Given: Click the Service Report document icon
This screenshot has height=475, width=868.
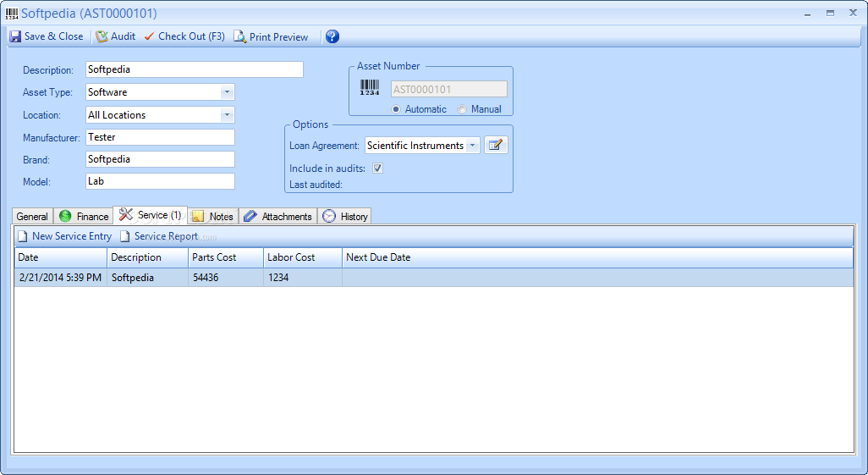Looking at the screenshot, I should pos(125,237).
